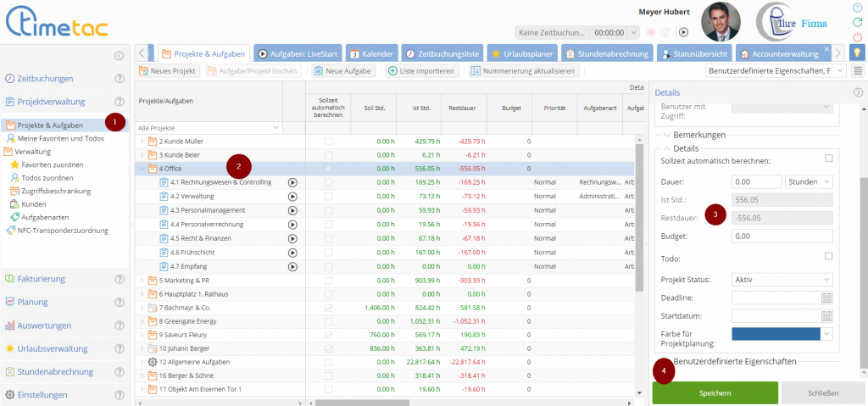Open the Zeitbuchungsliste tab
The width and height of the screenshot is (868, 406).
tap(442, 53)
